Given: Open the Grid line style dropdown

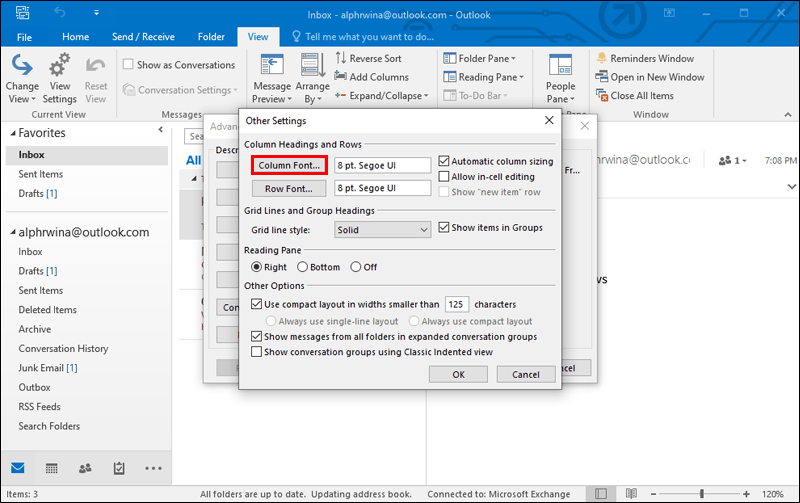Looking at the screenshot, I should 382,230.
